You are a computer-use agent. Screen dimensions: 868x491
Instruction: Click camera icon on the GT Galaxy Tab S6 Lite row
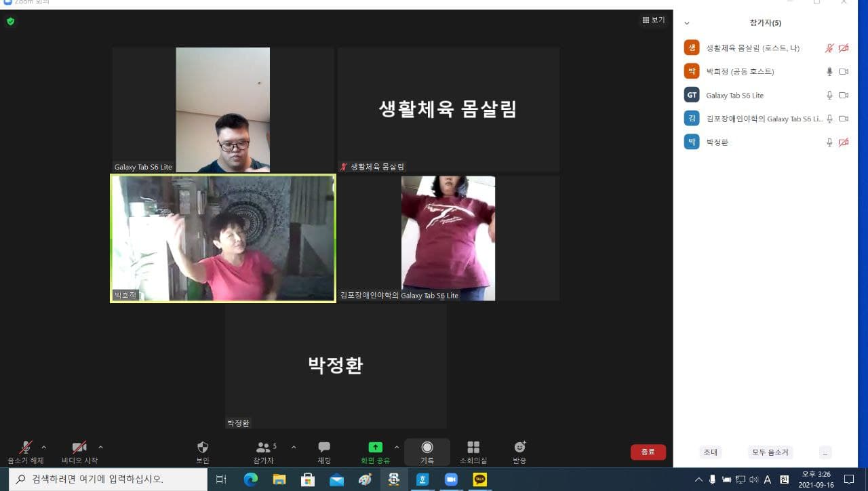[844, 96]
